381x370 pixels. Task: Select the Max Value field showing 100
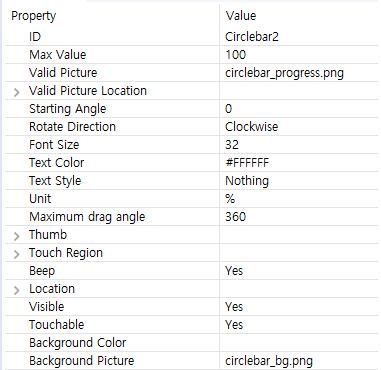click(x=299, y=55)
